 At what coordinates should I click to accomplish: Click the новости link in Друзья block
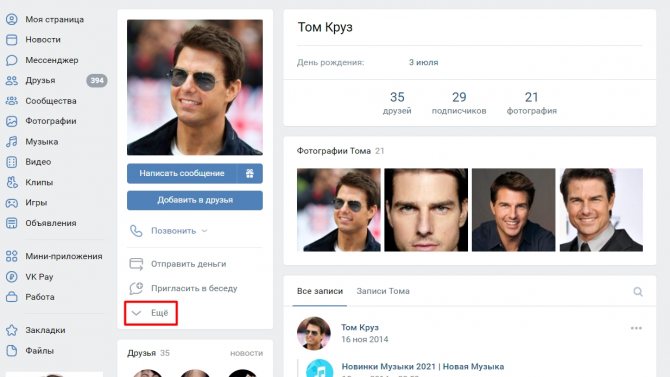tap(247, 353)
